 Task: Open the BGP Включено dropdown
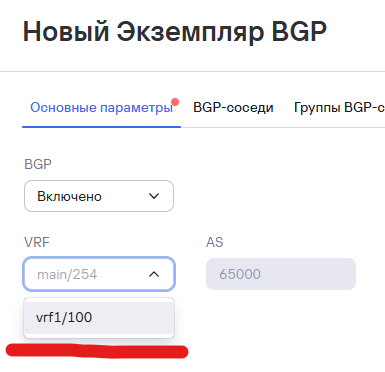pyautogui.click(x=99, y=196)
